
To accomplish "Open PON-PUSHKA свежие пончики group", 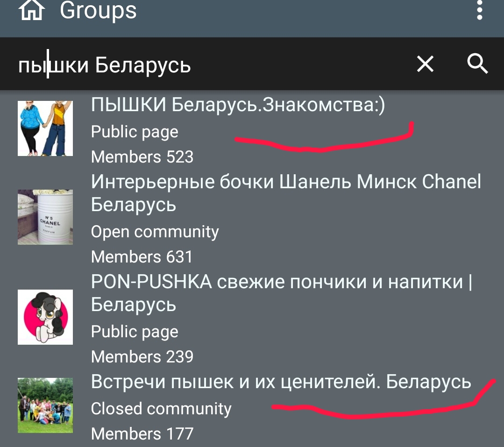I will (282, 293).
